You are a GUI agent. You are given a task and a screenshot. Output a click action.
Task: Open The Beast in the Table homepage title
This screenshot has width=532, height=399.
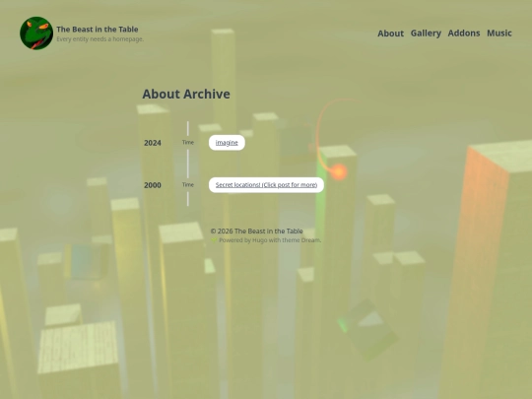[98, 30]
